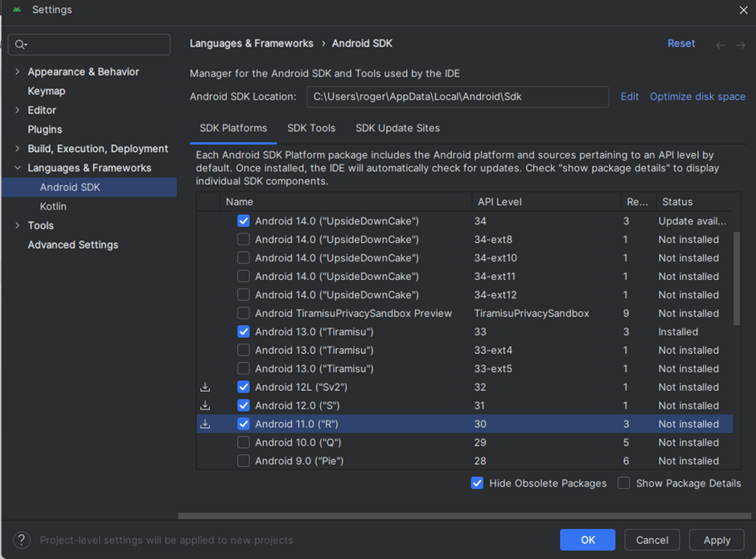Uncheck Android 11.0 R checkbox
The height and width of the screenshot is (559, 756).
(244, 423)
